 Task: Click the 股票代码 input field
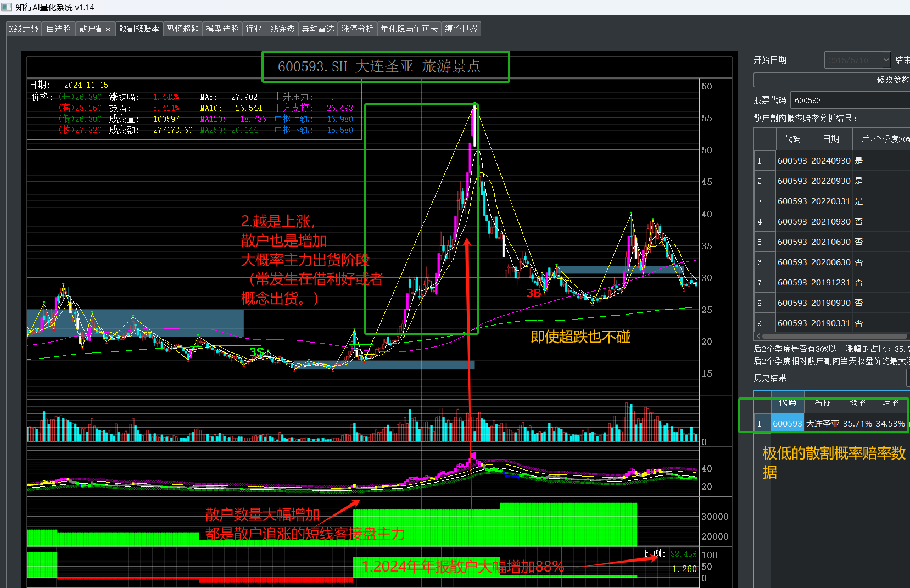tap(850, 100)
